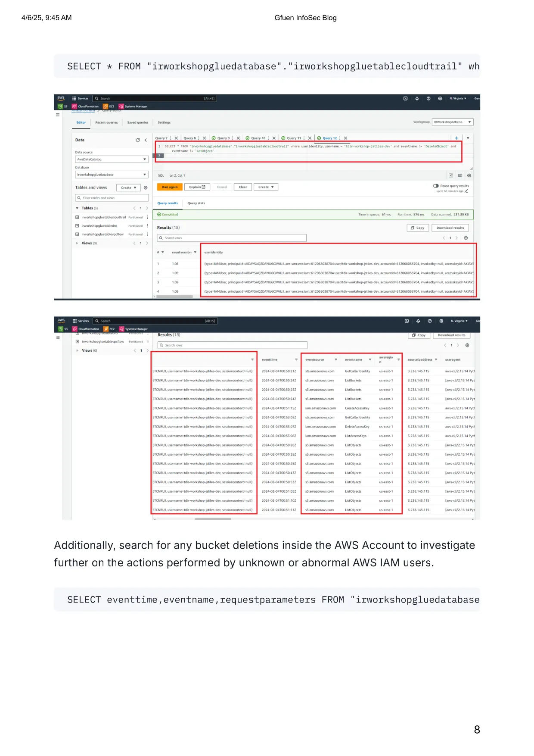534x756 pixels.
Task: Open CloudShell icon in the Query 12 screenshot
Action: click(405, 98)
